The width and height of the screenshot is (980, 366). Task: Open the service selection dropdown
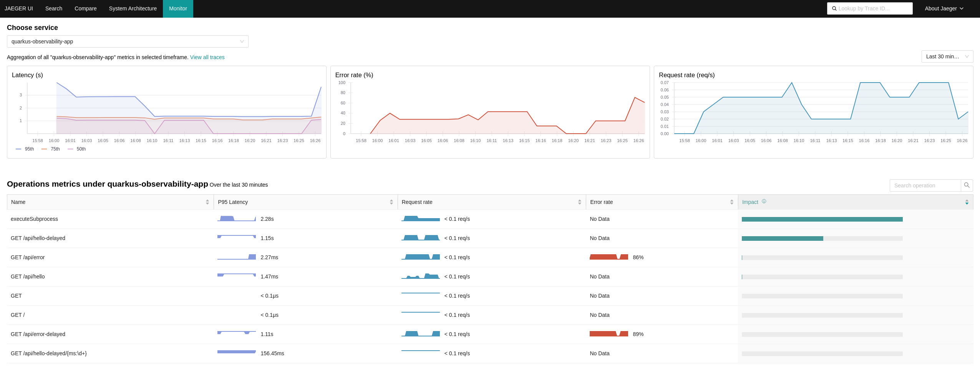click(x=128, y=41)
